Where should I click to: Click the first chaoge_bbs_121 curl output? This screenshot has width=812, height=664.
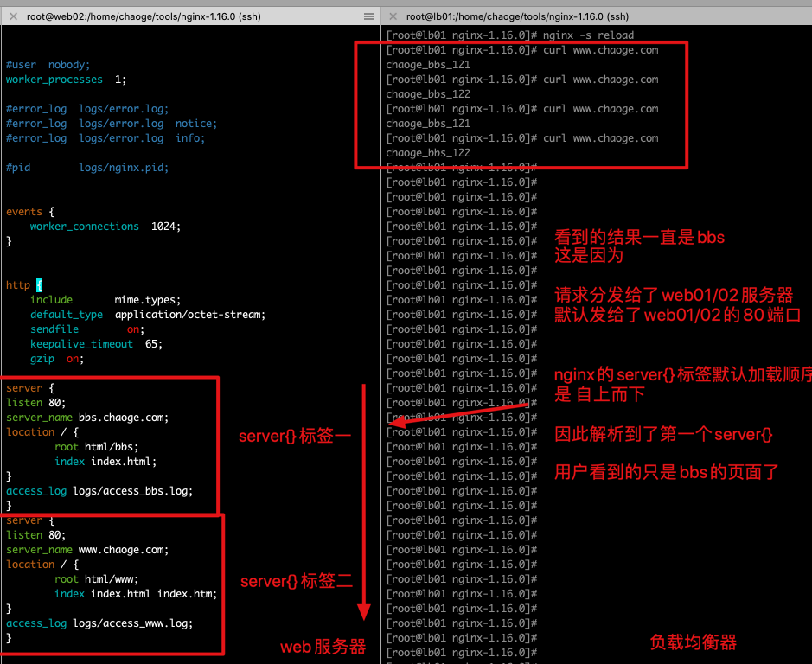pyautogui.click(x=428, y=65)
